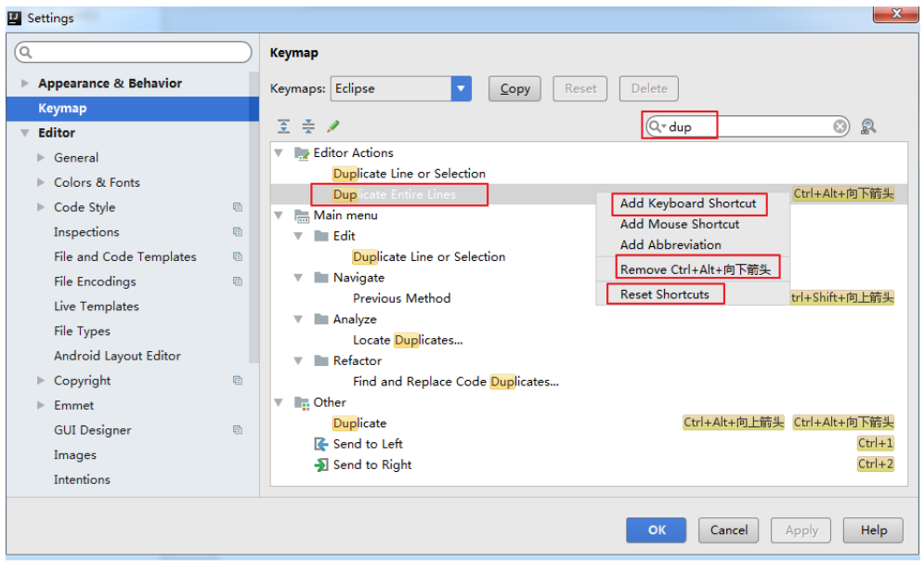Select Keymap in settings sidebar

[133, 109]
